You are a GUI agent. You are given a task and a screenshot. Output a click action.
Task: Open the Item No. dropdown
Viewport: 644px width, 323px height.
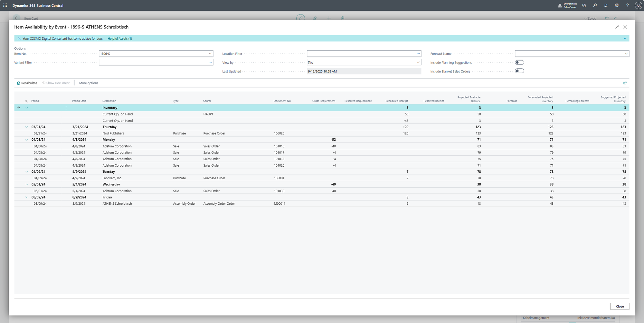210,54
